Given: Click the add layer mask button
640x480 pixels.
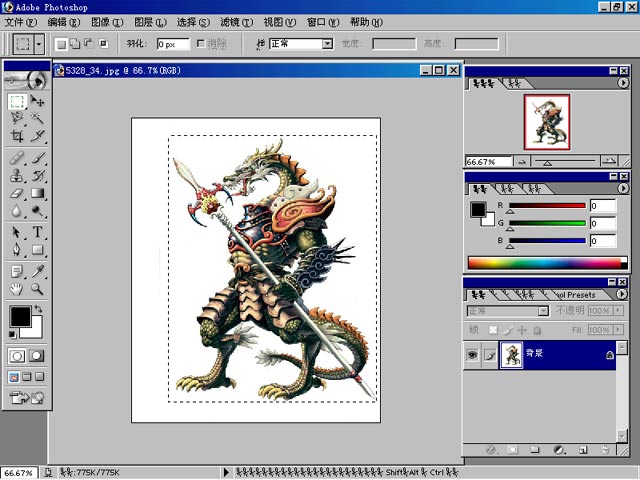Looking at the screenshot, I should click(513, 450).
